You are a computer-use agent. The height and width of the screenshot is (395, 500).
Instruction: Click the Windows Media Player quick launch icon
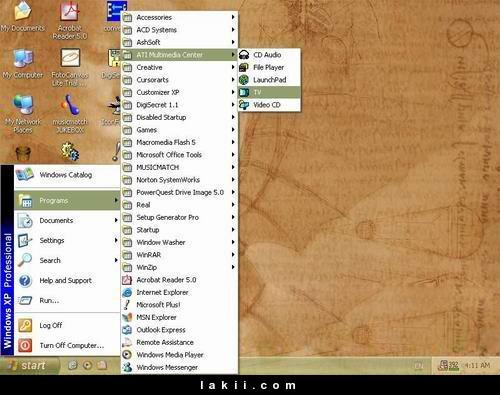[87, 366]
